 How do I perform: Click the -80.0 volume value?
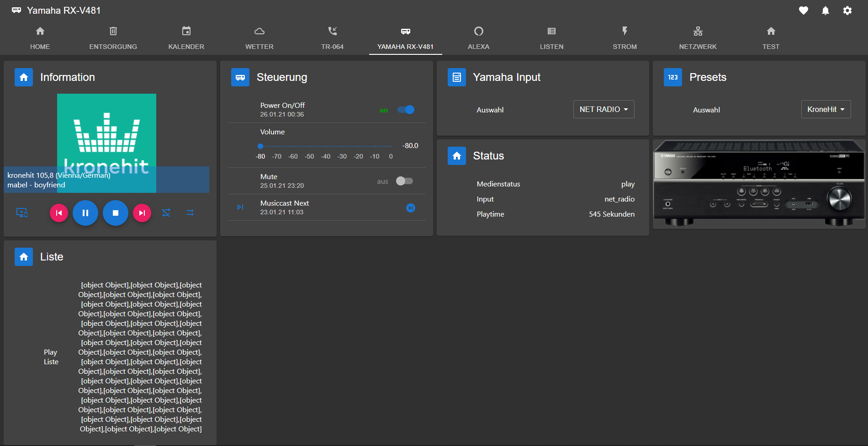click(410, 145)
